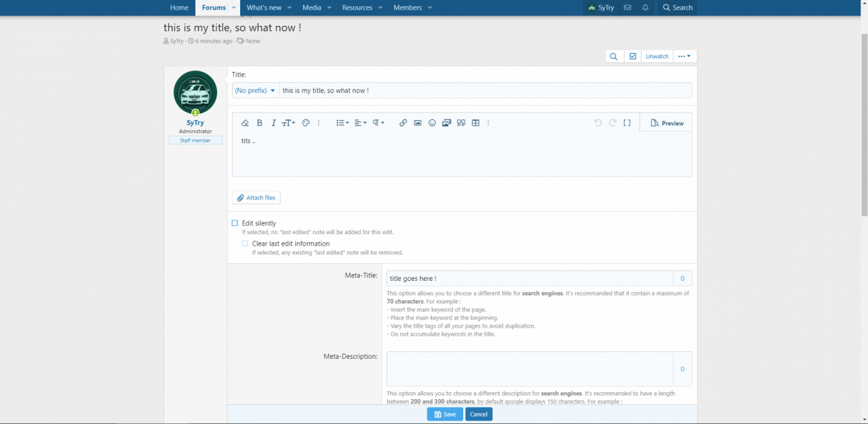Open the (No prefix) dropdown
Image resolution: width=868 pixels, height=424 pixels.
click(255, 90)
